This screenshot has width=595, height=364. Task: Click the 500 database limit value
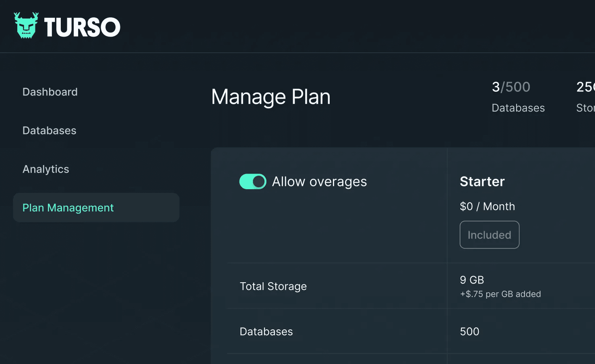click(469, 331)
